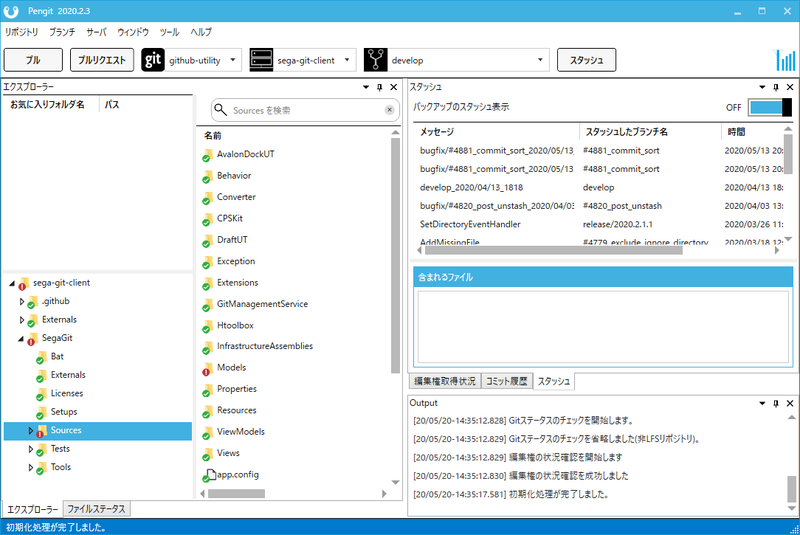
Task: Select the InfrastructureAssemblies folder row
Action: point(265,346)
